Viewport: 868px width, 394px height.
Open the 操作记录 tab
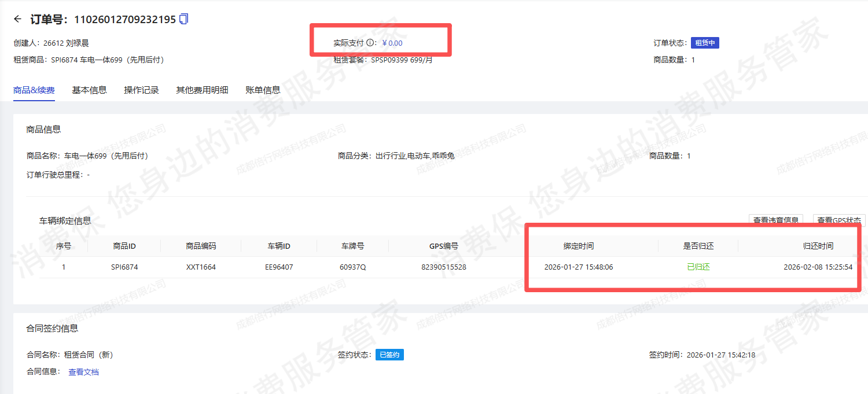[x=141, y=90]
